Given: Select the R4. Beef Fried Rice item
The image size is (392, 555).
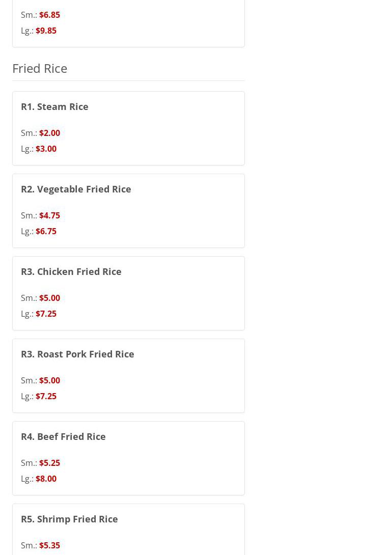Looking at the screenshot, I should tap(63, 436).
